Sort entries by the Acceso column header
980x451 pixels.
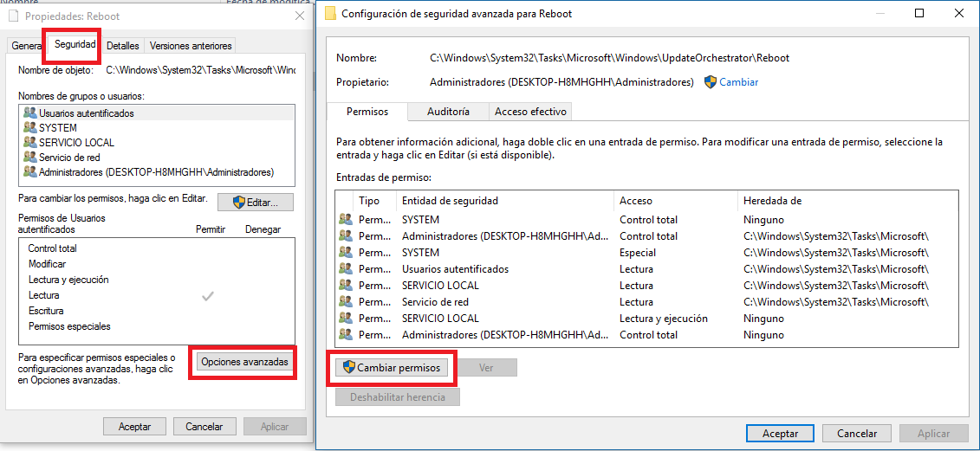[676, 201]
